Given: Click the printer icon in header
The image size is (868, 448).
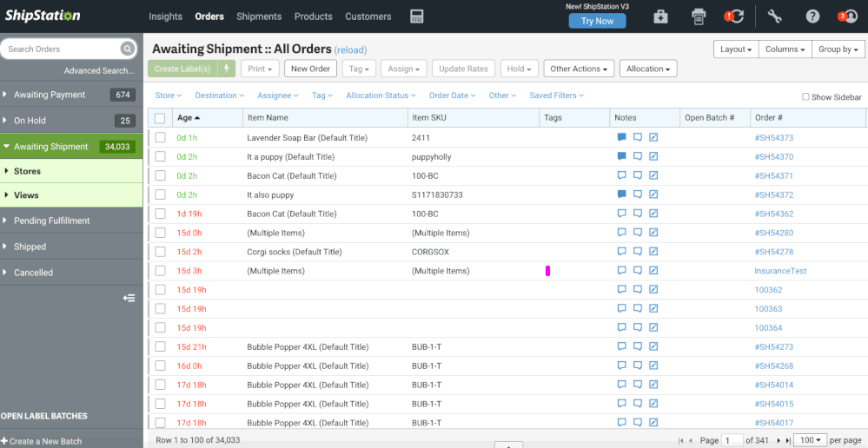Looking at the screenshot, I should coord(699,16).
